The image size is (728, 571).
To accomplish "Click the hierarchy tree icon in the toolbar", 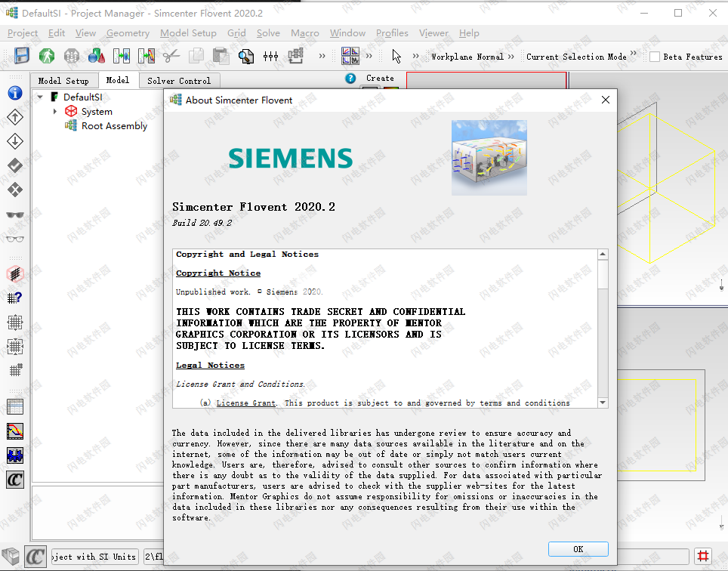I will 296,56.
